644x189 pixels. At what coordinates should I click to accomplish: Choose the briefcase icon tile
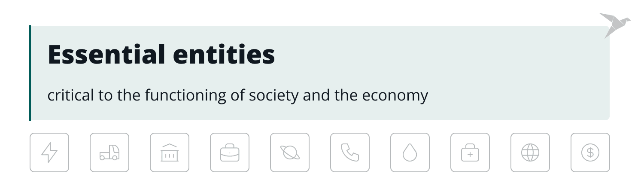pyautogui.click(x=230, y=152)
